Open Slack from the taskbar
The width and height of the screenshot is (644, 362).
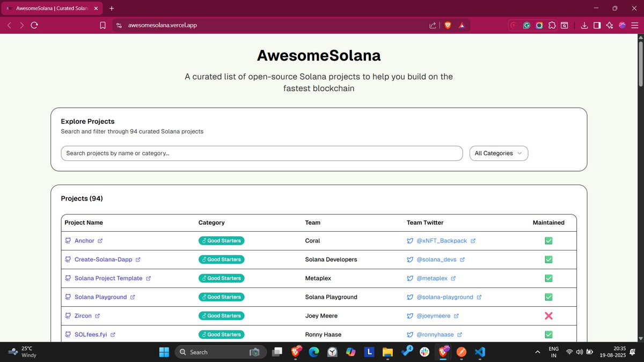[x=424, y=352]
